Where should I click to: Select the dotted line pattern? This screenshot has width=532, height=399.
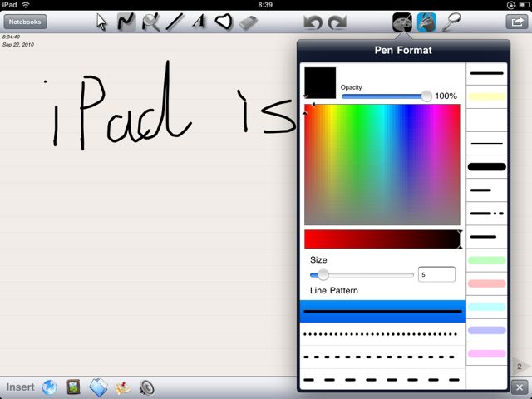382,334
